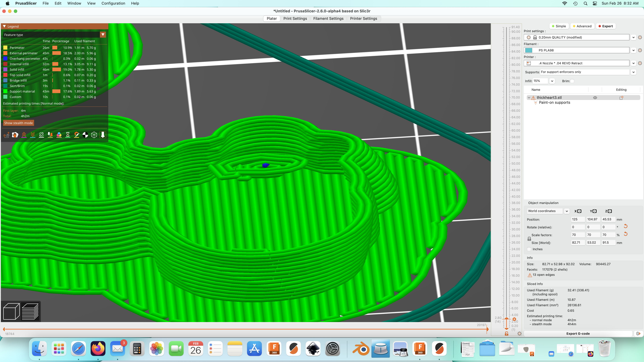The width and height of the screenshot is (644, 362).
Task: Select Advanced mode
Action: (x=582, y=26)
